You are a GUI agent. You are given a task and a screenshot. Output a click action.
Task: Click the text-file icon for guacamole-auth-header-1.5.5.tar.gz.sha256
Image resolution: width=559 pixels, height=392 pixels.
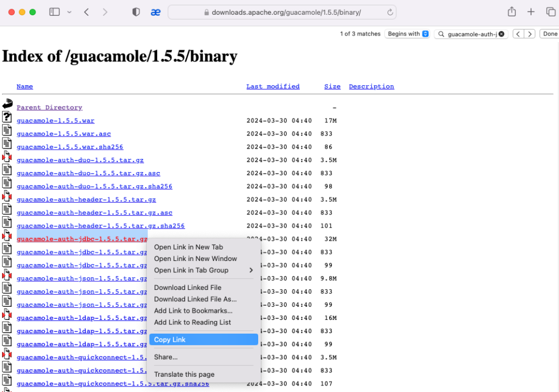click(x=7, y=223)
